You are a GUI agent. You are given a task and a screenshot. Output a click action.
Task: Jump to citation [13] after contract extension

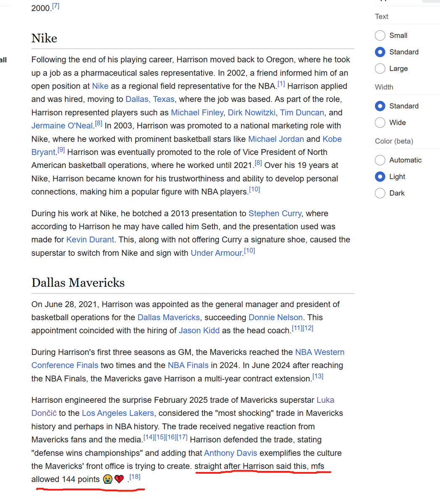318,376
